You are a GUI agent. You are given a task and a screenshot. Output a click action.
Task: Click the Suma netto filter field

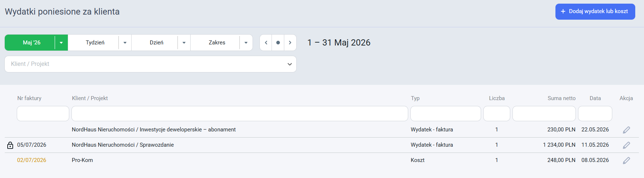pyautogui.click(x=544, y=114)
